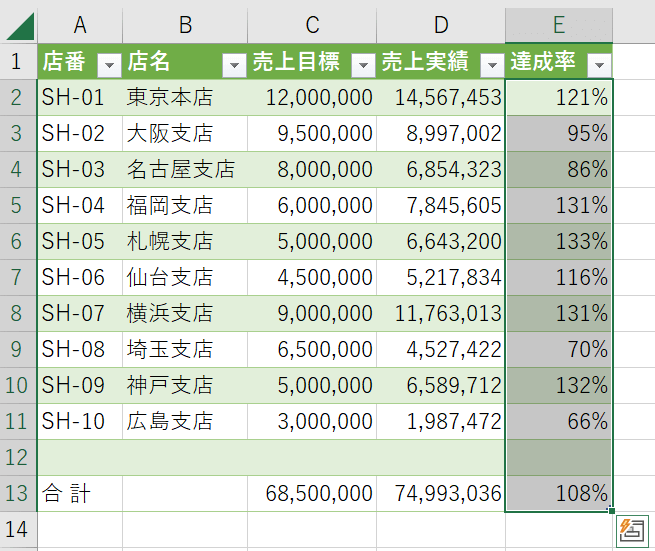This screenshot has height=551, width=655.
Task: Expand the 達成率 filter arrow
Action: coord(598,64)
